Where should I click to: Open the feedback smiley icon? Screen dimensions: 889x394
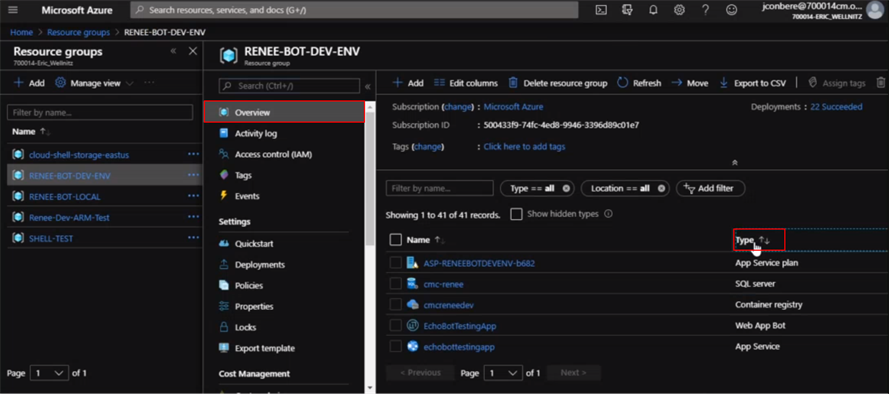coord(732,10)
